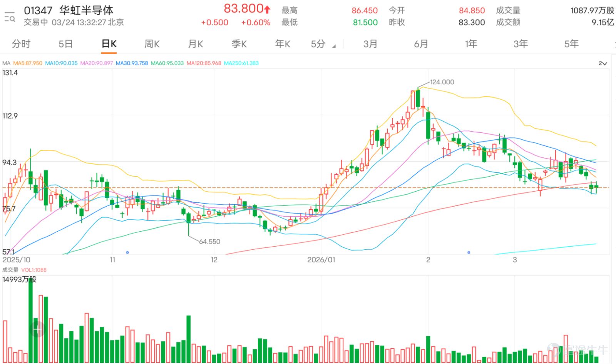Click the blue event dot near February

click(x=469, y=252)
